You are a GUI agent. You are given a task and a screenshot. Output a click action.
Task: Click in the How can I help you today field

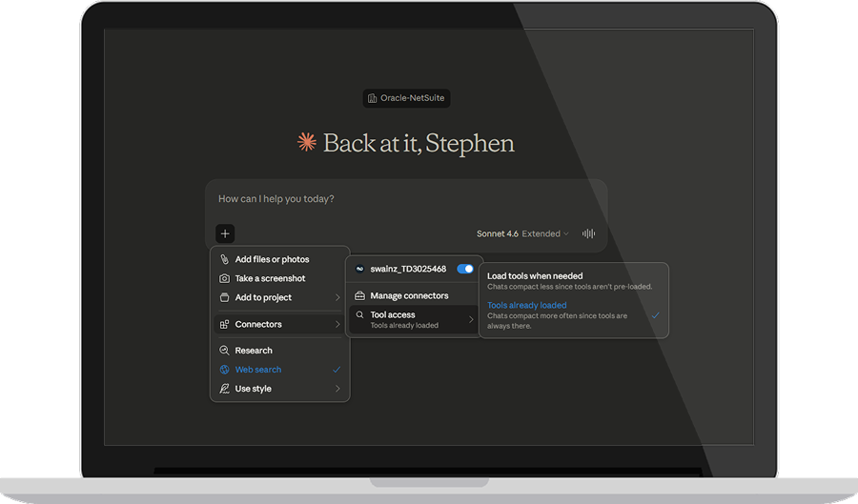tap(406, 199)
